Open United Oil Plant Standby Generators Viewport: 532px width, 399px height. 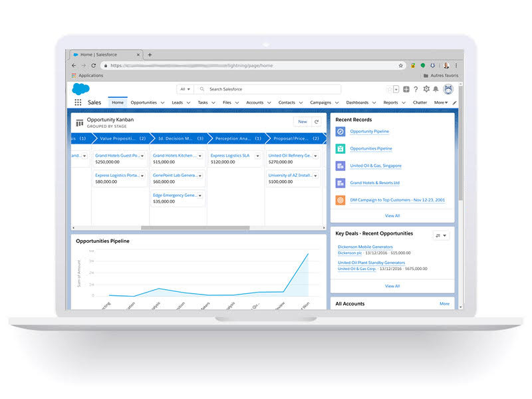[x=371, y=263]
